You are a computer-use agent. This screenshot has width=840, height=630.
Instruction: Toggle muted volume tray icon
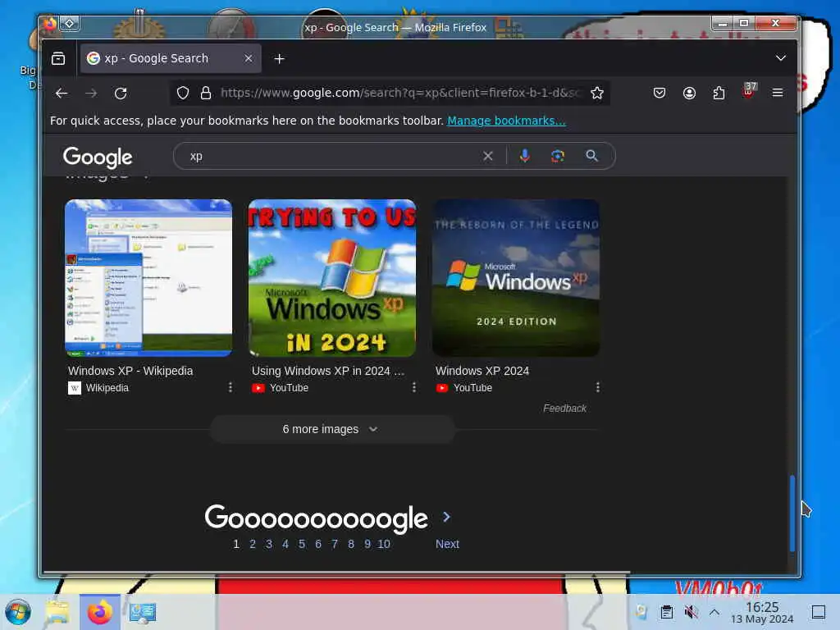691,612
